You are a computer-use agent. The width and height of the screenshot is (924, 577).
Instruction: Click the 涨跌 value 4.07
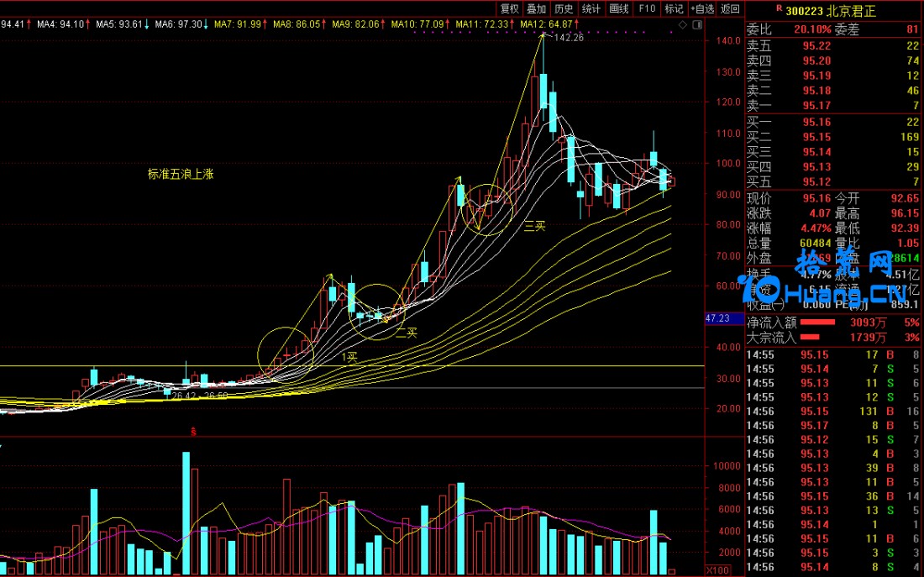[x=820, y=213]
